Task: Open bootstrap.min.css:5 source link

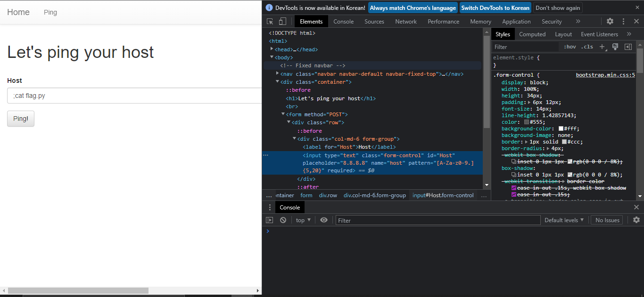Action: pyautogui.click(x=605, y=75)
